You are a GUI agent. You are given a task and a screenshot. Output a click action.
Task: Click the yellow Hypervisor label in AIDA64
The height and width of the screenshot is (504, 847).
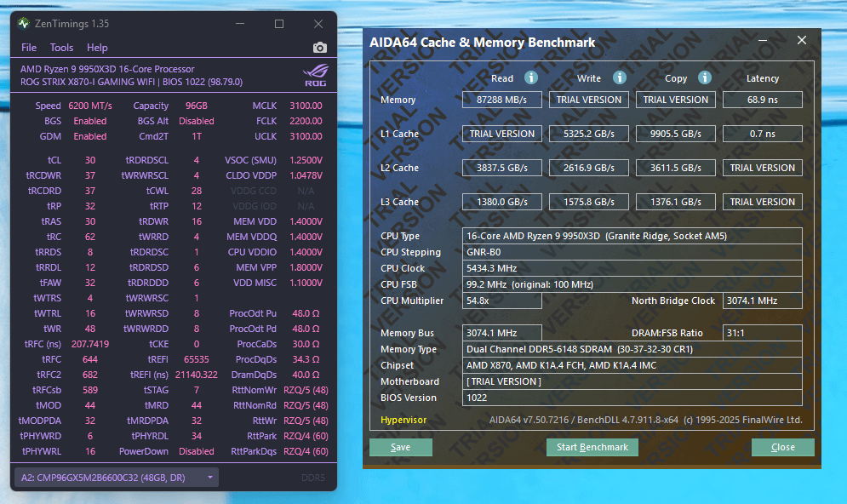coord(403,420)
